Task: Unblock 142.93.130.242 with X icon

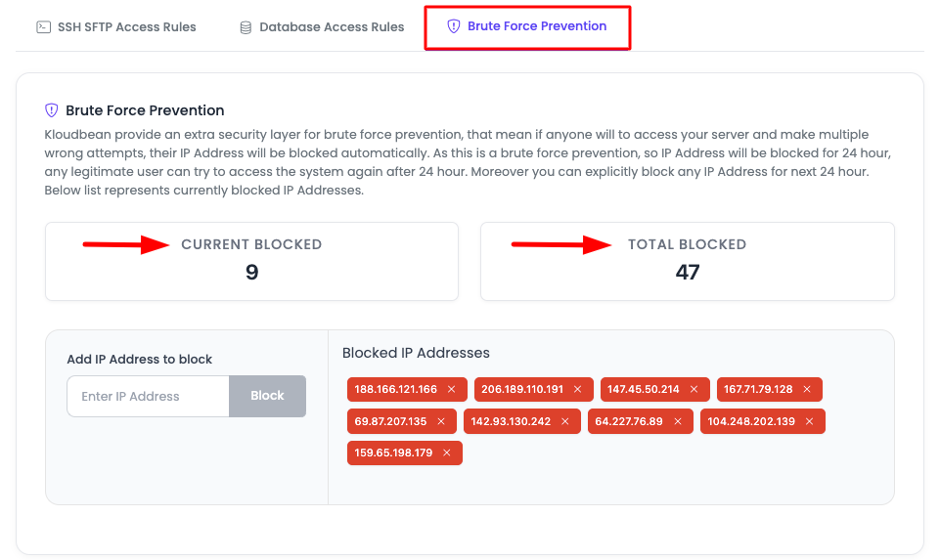Action: (565, 421)
